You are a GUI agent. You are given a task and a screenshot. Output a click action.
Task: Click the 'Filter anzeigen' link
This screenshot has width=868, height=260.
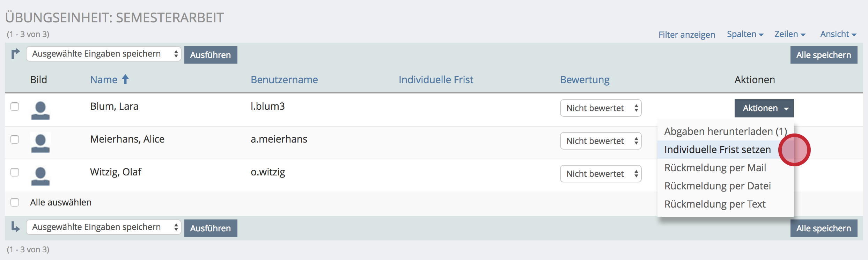click(x=686, y=35)
